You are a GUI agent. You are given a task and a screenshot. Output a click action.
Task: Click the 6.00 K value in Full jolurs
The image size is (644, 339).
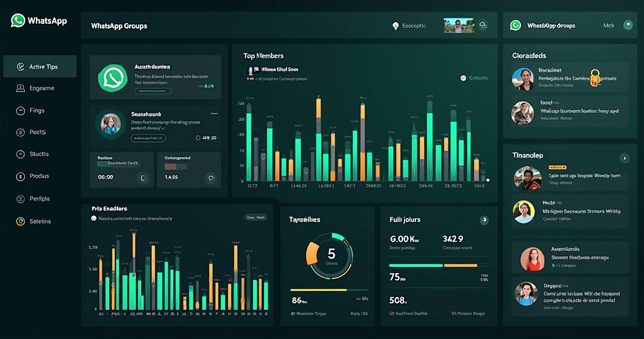point(404,239)
